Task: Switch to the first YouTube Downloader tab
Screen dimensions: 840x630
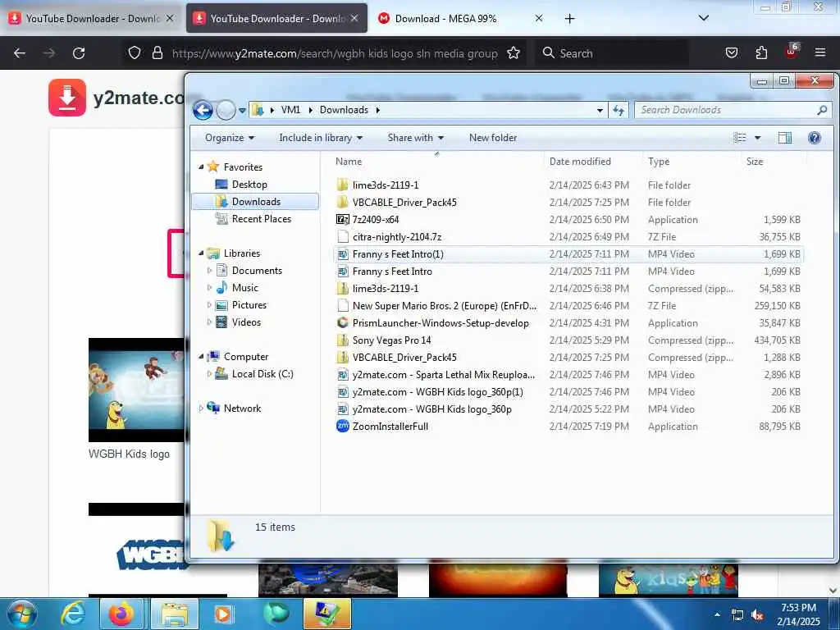Action: coord(91,19)
